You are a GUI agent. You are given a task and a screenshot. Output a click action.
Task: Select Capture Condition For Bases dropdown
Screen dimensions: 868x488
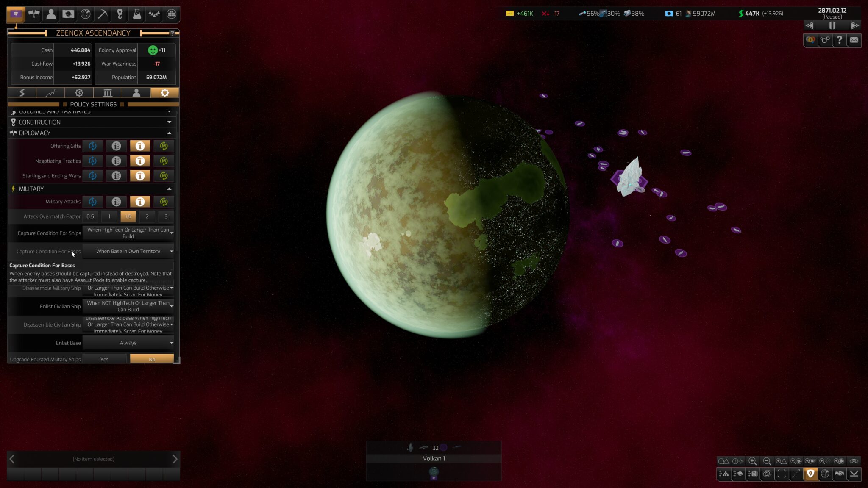tap(129, 251)
